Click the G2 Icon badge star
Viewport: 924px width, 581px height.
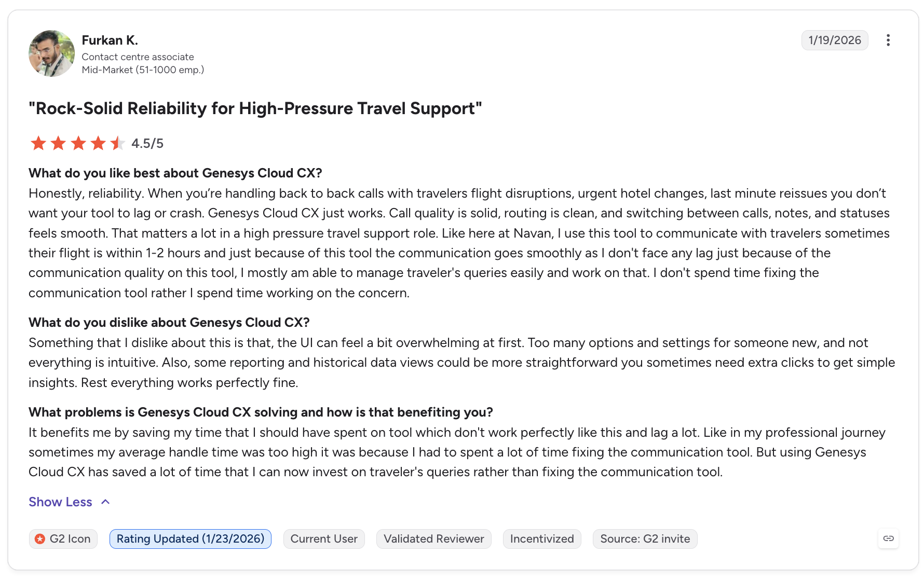[40, 539]
